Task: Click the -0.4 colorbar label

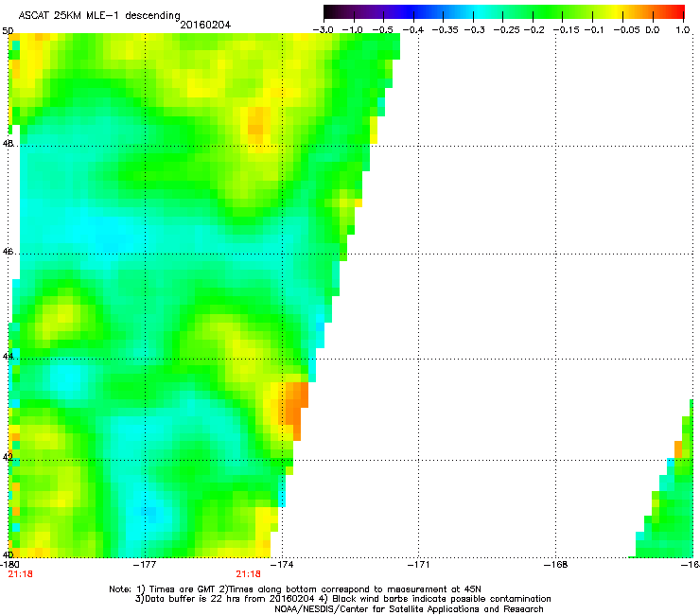Action: pyautogui.click(x=413, y=30)
